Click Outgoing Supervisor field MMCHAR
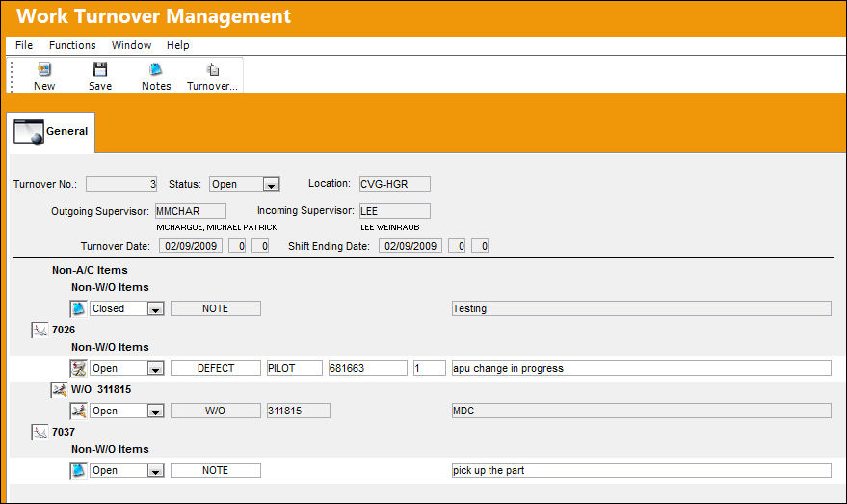 pyautogui.click(x=191, y=211)
